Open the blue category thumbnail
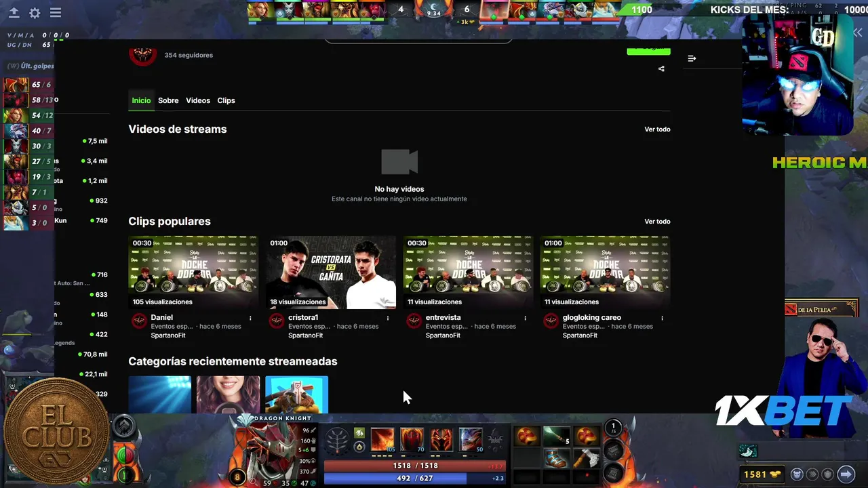 point(159,394)
